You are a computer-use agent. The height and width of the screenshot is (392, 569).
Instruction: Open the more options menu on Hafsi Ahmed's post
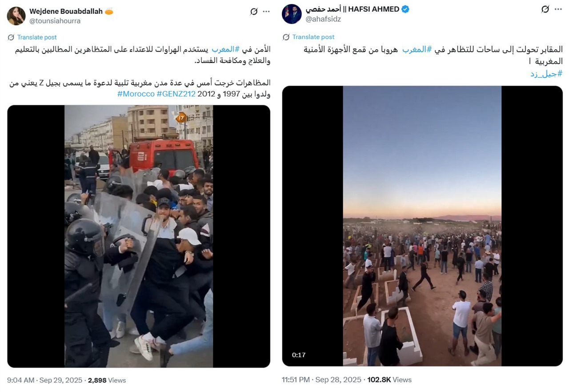(x=558, y=9)
